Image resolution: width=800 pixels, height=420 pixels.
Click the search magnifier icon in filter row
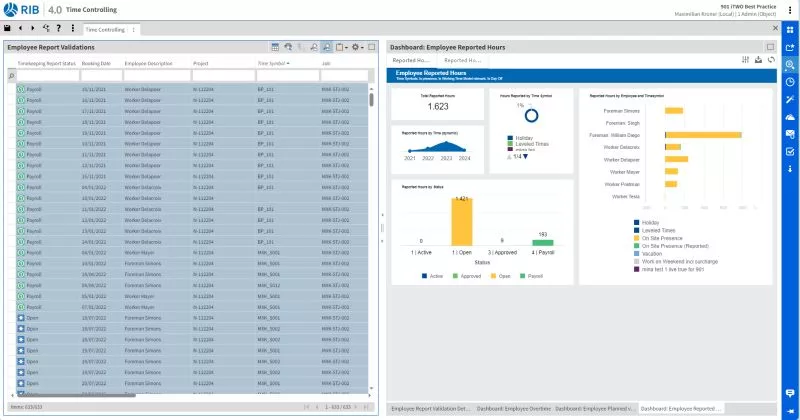11,76
